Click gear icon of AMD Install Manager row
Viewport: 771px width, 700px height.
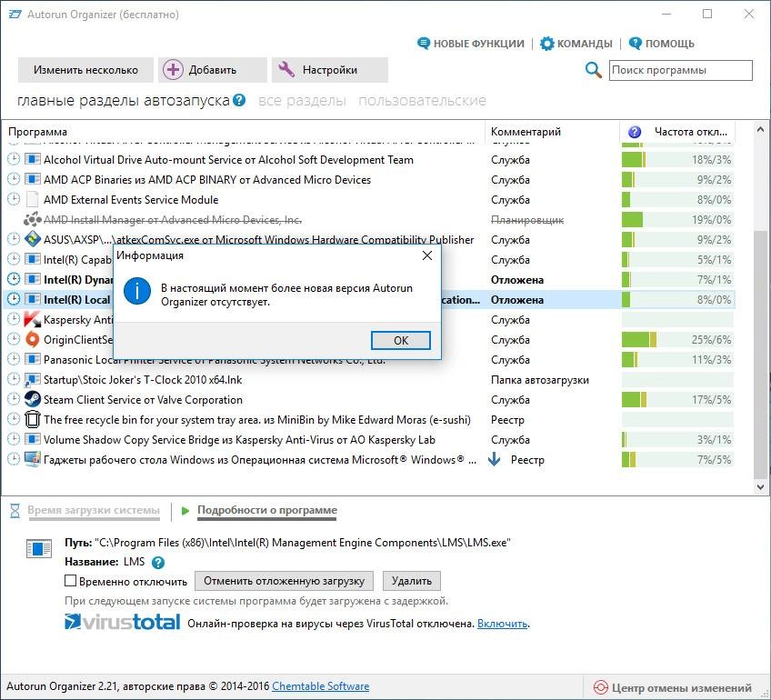coord(33,220)
